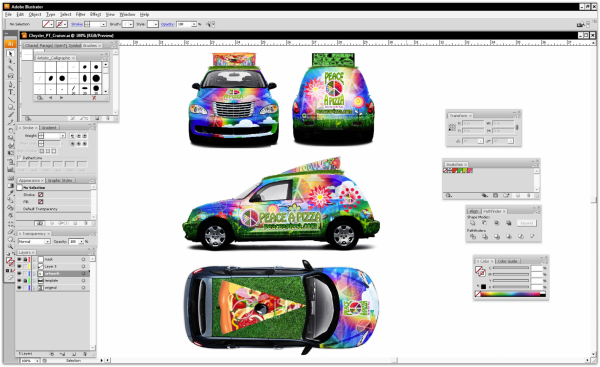Viewport: 600px width, 367px height.
Task: Click the Expand button in Pathfinder
Action: [527, 223]
